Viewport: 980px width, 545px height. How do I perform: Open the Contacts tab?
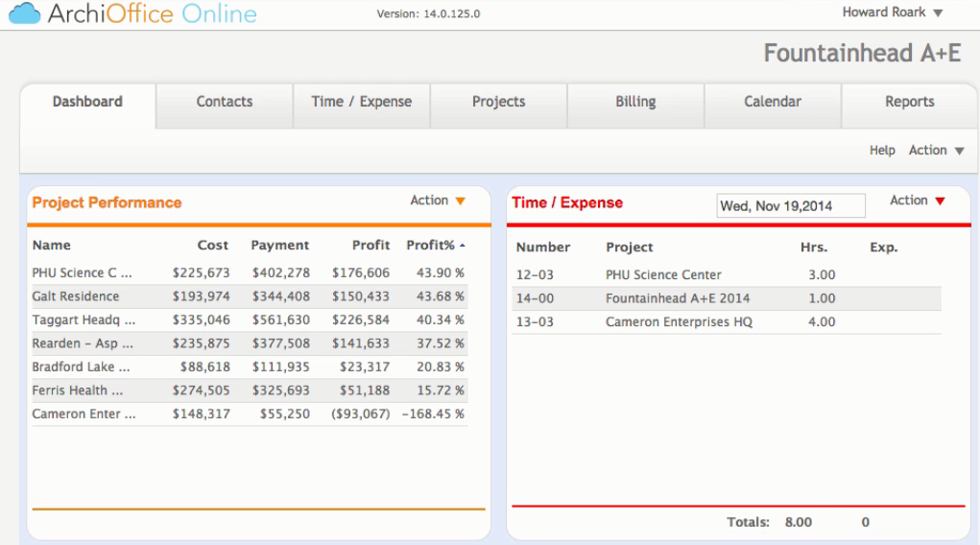click(225, 102)
